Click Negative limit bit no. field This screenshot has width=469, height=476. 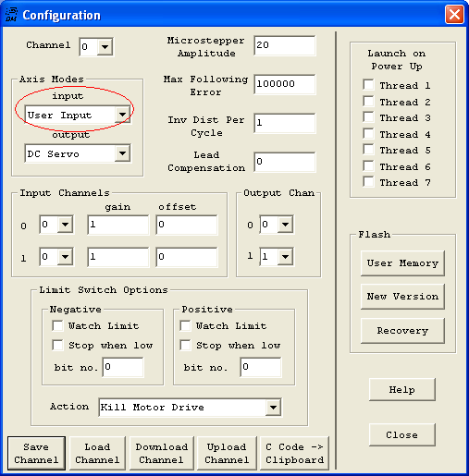[x=123, y=367]
